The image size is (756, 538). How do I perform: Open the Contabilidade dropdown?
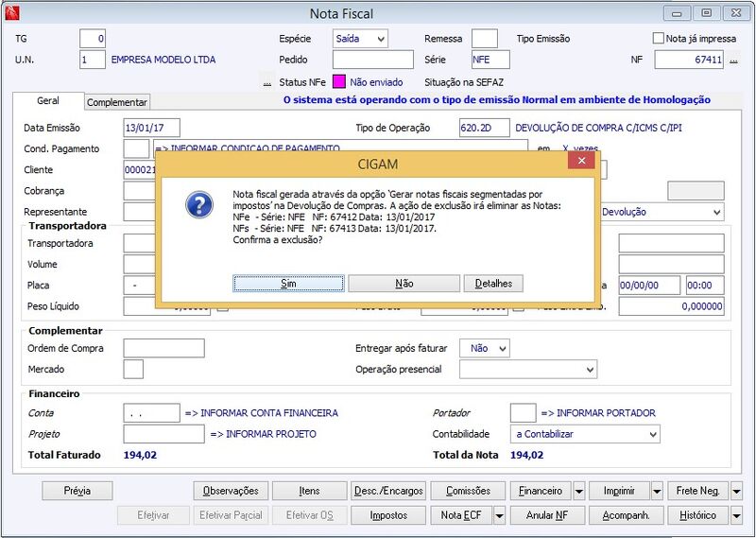click(585, 434)
